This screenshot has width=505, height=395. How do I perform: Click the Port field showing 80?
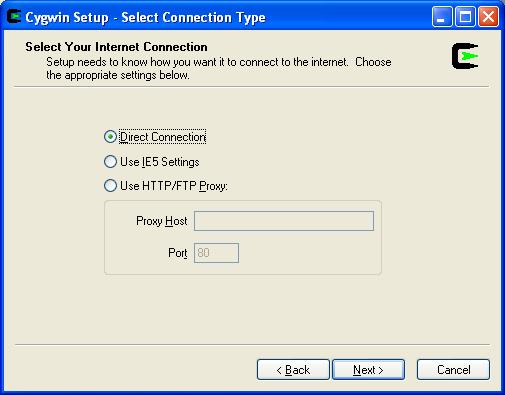coord(216,253)
